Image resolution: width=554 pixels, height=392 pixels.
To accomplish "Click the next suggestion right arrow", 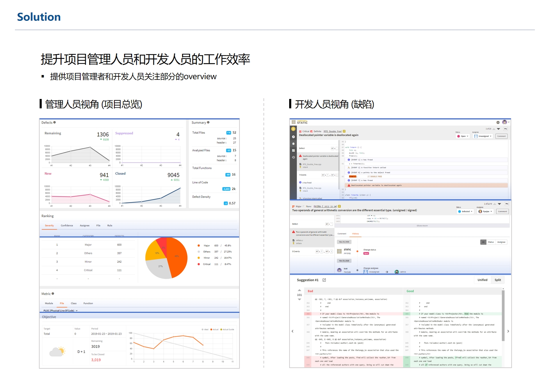I will [508, 331].
